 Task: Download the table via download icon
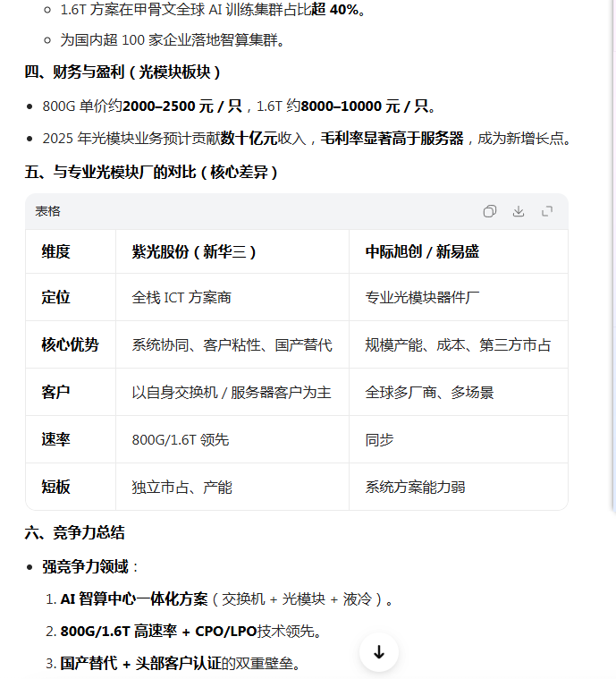(519, 211)
